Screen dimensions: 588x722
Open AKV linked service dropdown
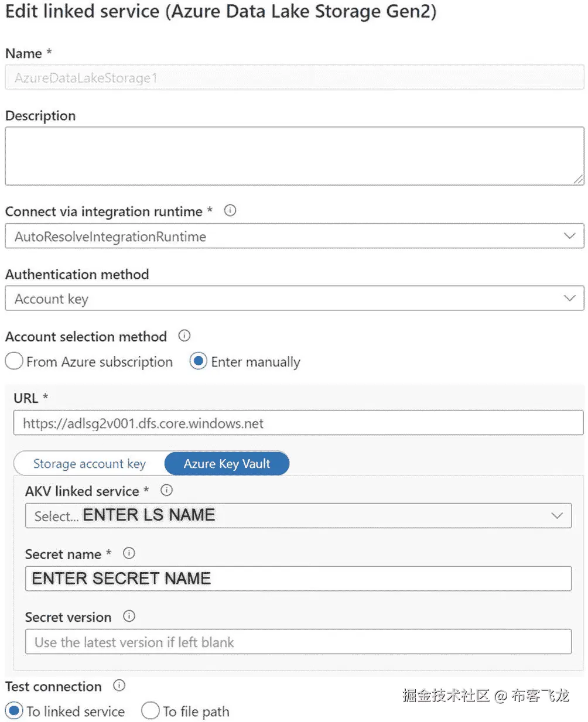(298, 516)
